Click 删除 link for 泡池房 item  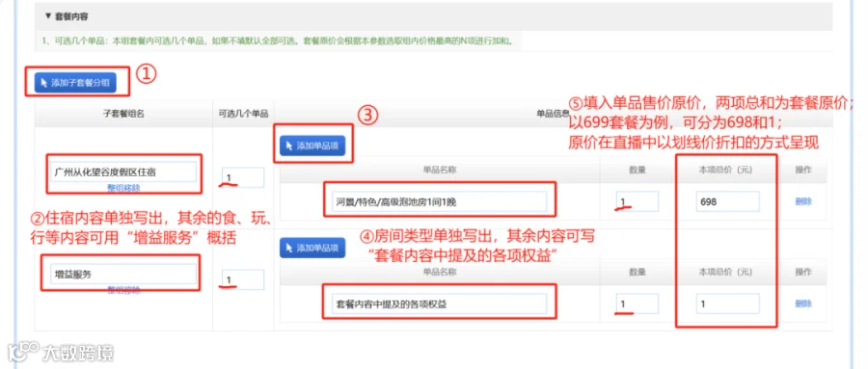point(803,202)
